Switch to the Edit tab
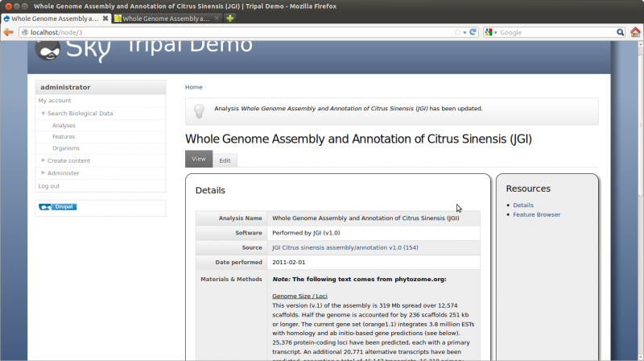The width and height of the screenshot is (644, 361). tap(225, 160)
